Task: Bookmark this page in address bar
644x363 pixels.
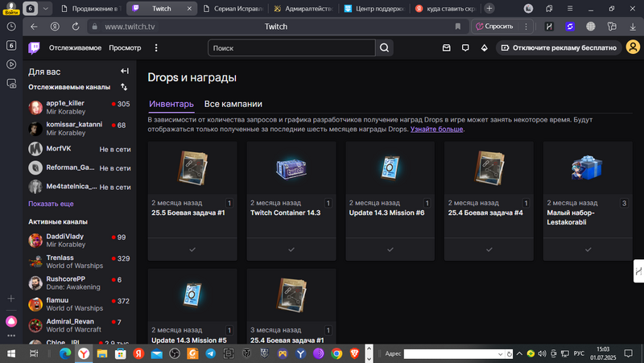Action: pos(457,27)
